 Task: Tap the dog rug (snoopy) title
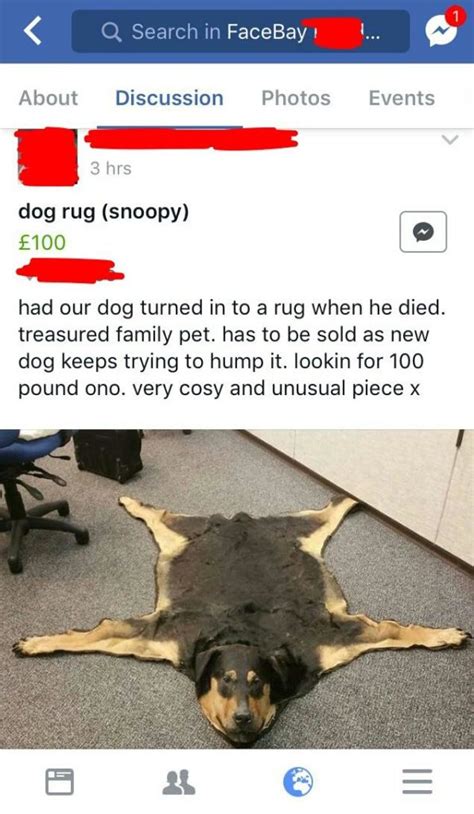pos(104,212)
